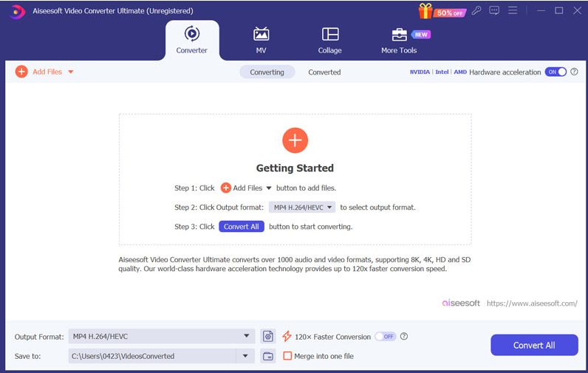Minimize the Aiseesoft window
The height and width of the screenshot is (373, 588).
tap(541, 11)
